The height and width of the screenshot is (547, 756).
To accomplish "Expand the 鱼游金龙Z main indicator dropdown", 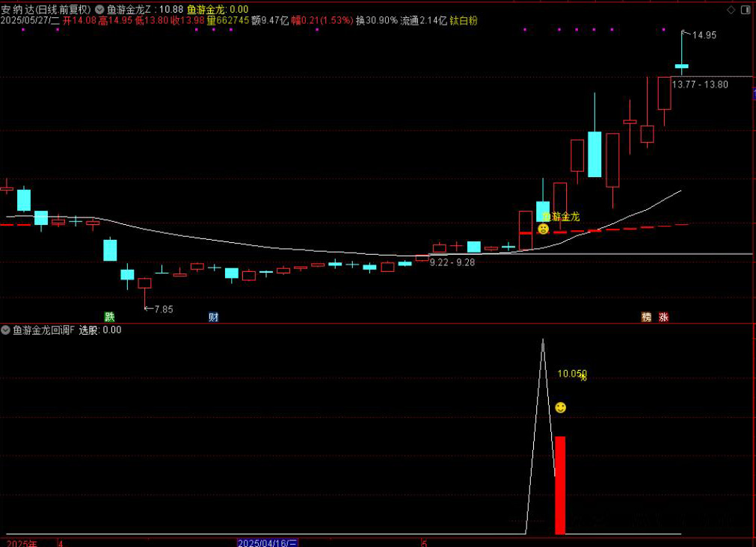I will [x=101, y=10].
